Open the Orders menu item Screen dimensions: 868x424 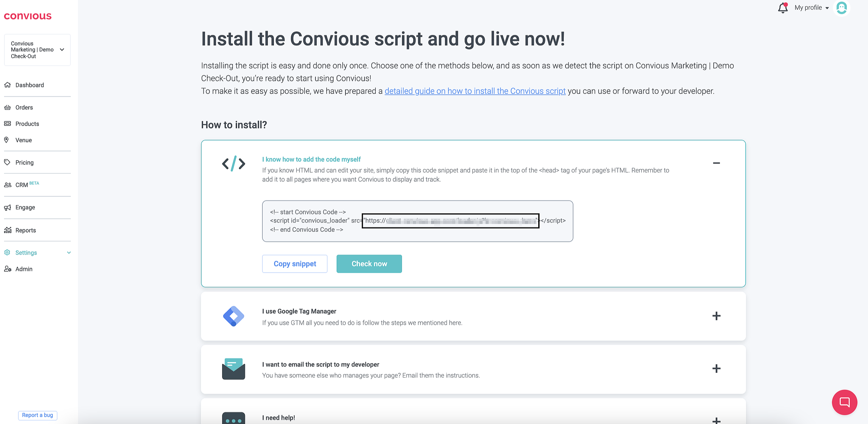pos(24,108)
